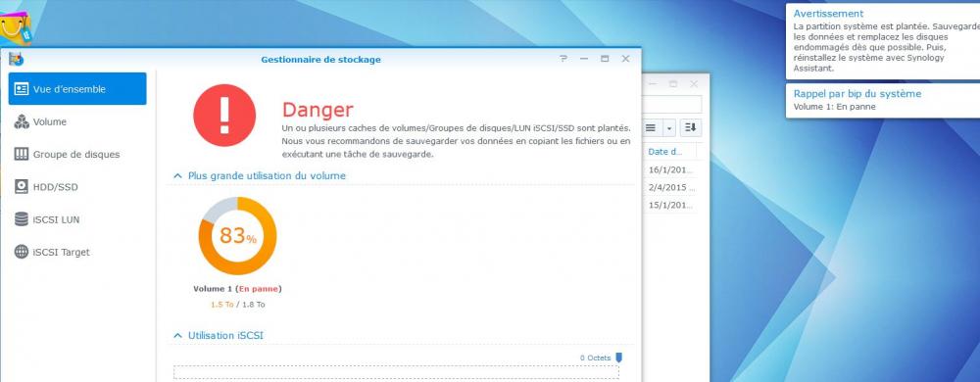This screenshot has height=382, width=980.
Task: Click the red Danger exclamation icon
Action: point(224,116)
